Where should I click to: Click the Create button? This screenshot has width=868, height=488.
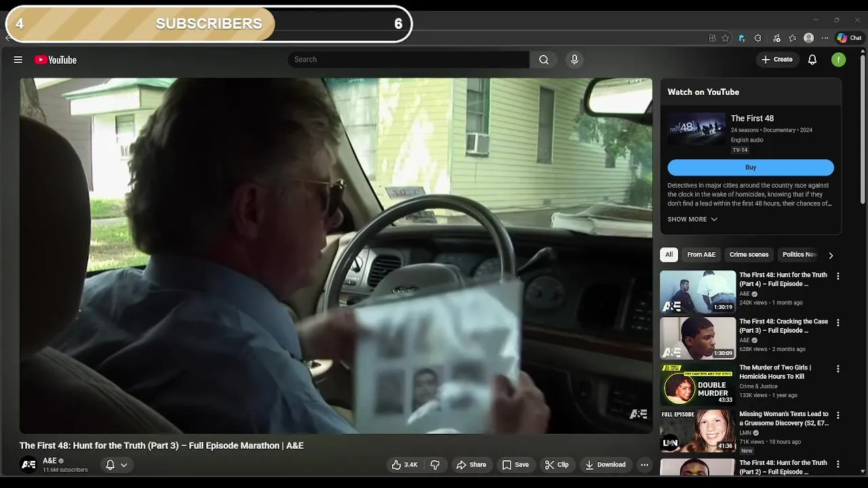click(776, 60)
